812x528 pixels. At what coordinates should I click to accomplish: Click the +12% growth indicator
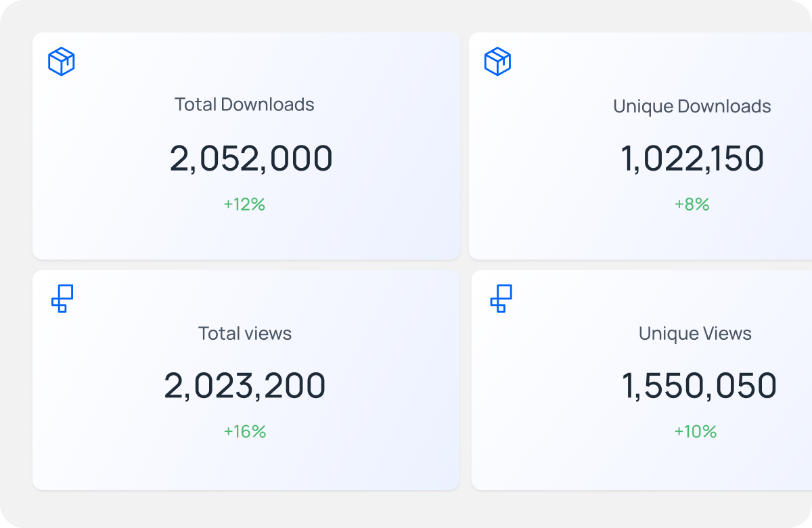pos(244,204)
